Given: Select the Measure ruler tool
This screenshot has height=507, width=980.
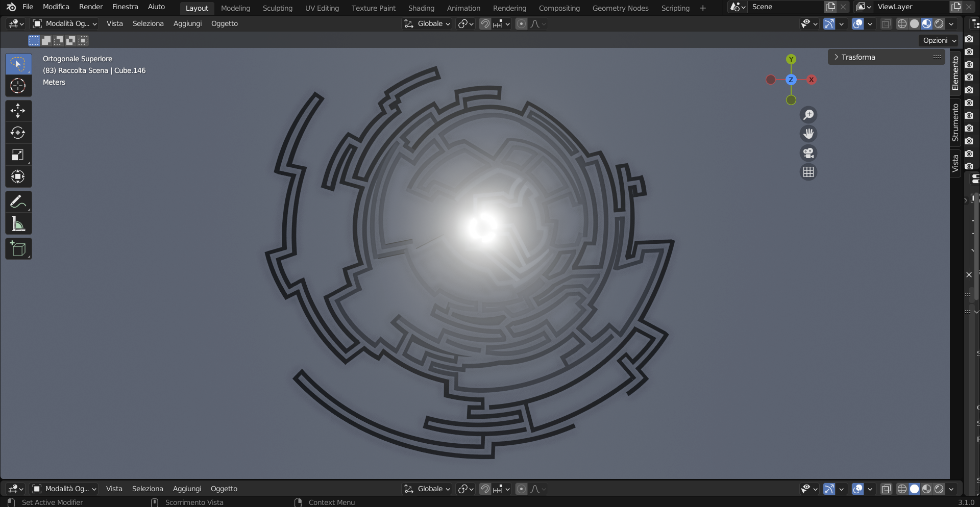Looking at the screenshot, I should pos(18,224).
